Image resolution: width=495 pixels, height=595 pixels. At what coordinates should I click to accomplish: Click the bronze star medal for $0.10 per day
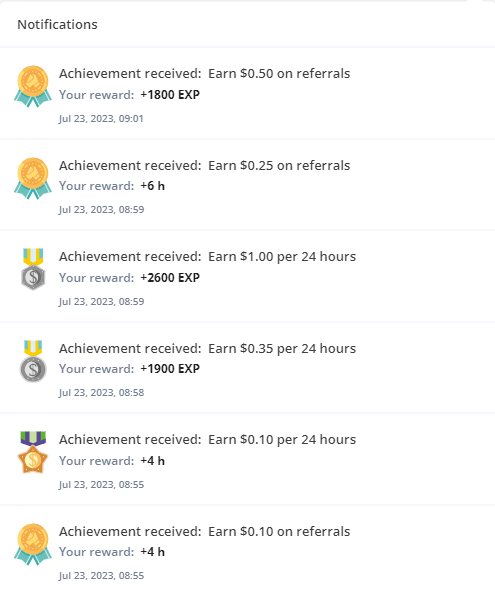[x=33, y=452]
